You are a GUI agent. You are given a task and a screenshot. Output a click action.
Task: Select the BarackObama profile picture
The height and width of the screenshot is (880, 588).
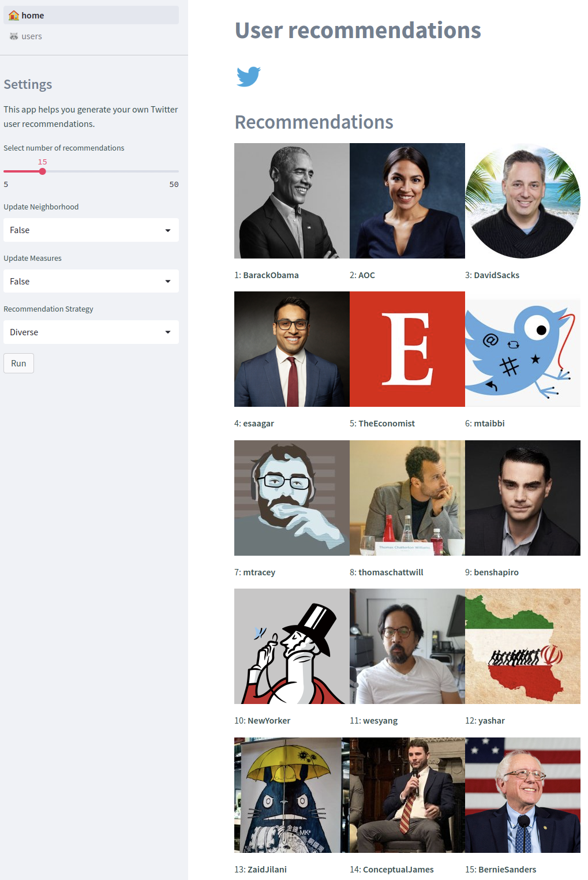click(292, 201)
